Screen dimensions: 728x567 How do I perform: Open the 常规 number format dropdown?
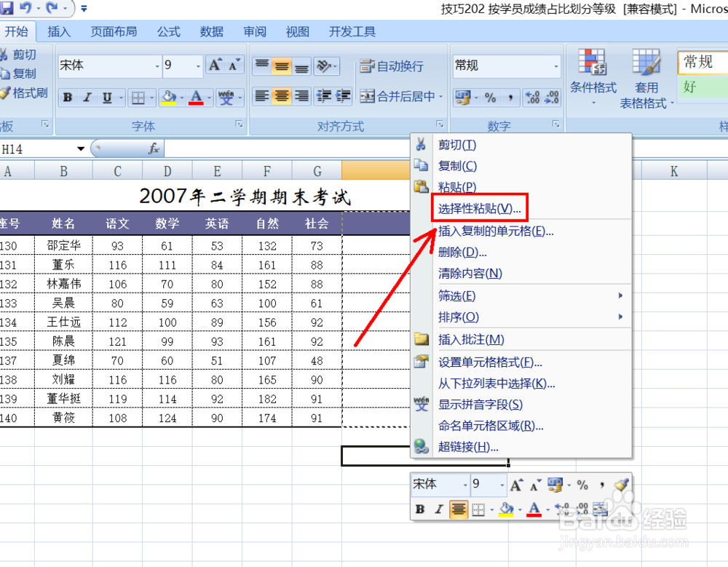tap(558, 66)
